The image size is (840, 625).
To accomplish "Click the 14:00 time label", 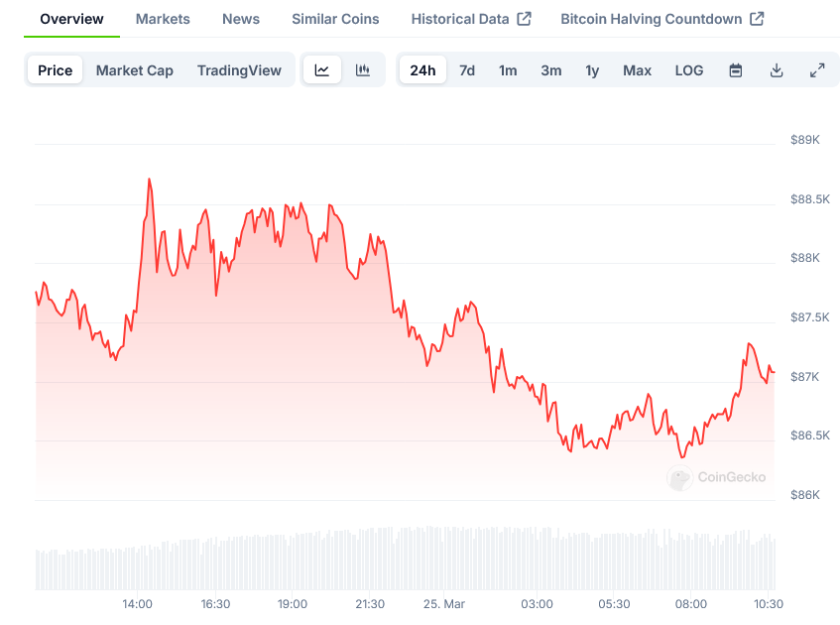I will pos(137,604).
